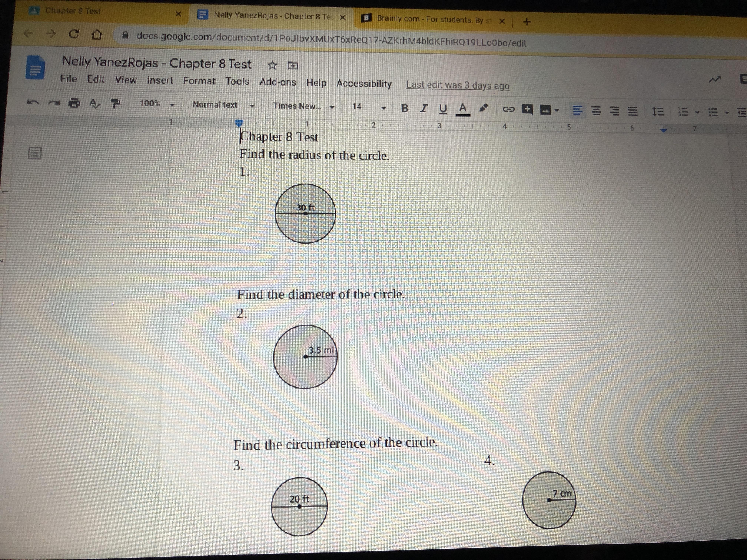Select the Paint format tool
The height and width of the screenshot is (560, 747).
tap(115, 103)
